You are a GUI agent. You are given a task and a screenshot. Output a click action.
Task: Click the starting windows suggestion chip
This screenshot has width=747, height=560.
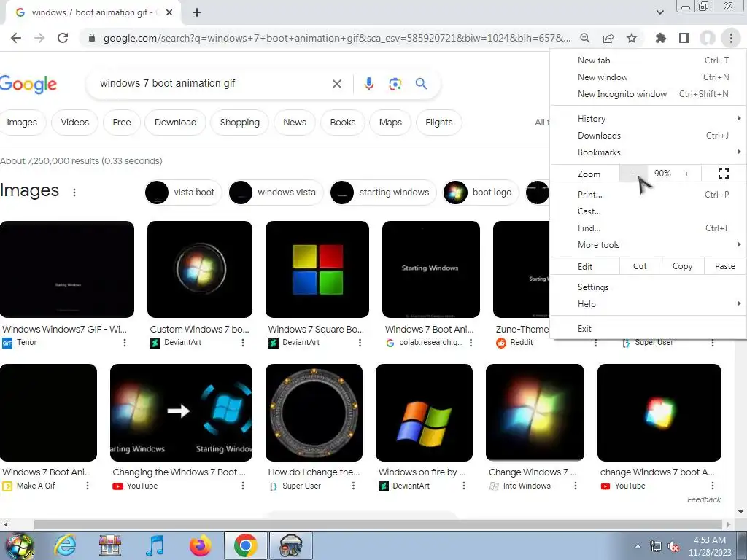383,192
